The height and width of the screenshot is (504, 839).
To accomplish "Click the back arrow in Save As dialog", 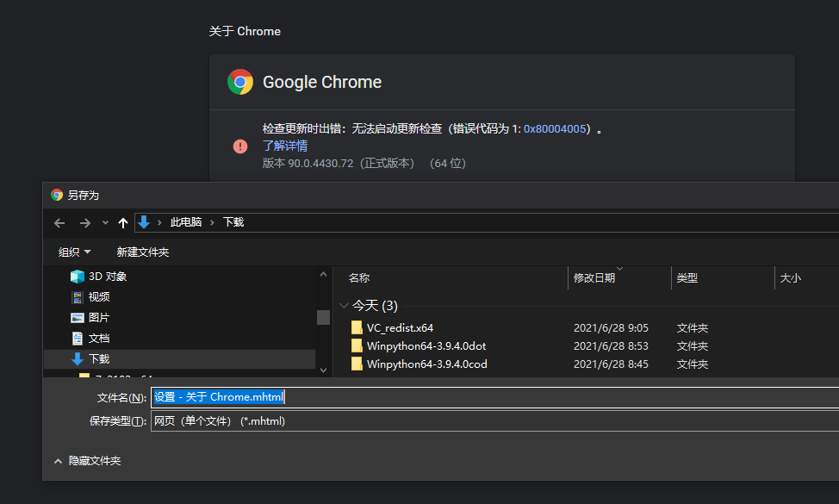I will (59, 222).
